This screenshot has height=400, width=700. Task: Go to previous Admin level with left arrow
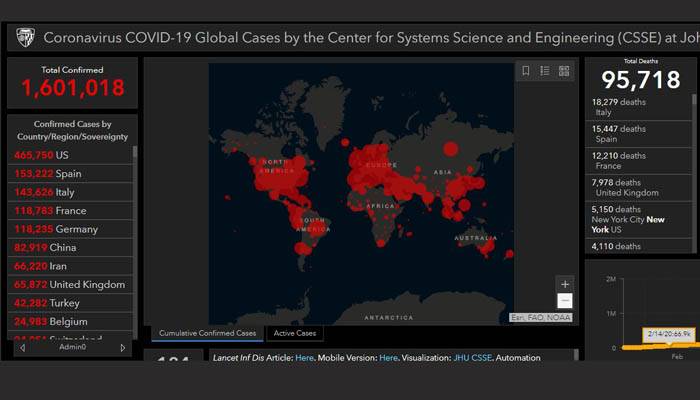pyautogui.click(x=22, y=347)
